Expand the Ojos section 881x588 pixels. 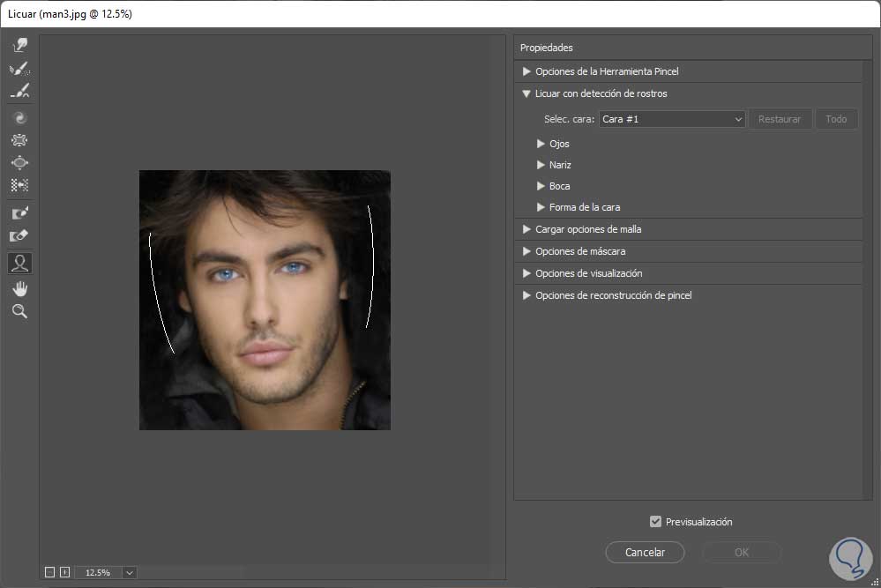(541, 144)
